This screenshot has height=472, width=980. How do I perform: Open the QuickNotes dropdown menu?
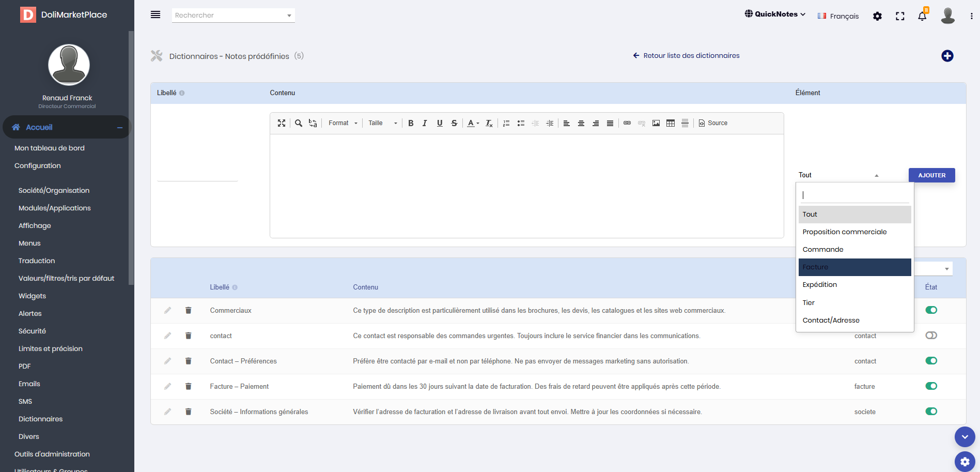(775, 14)
